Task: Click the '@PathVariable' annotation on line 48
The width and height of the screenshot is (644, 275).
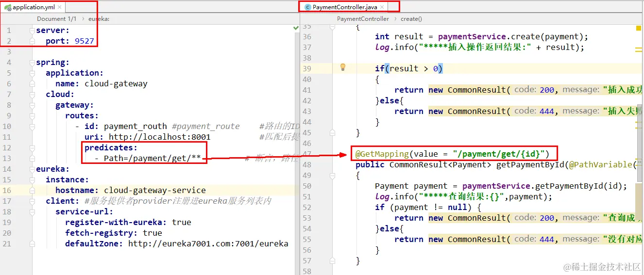Action: tap(600, 164)
